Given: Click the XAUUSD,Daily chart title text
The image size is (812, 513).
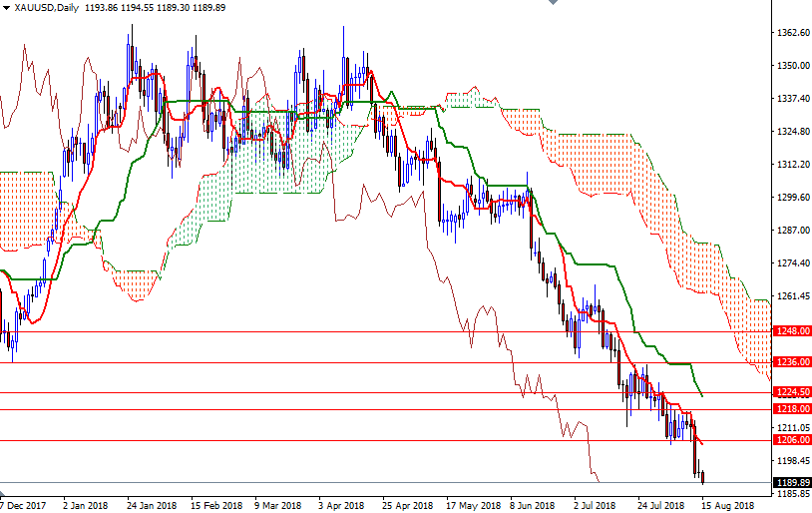Looking at the screenshot, I should point(47,7).
